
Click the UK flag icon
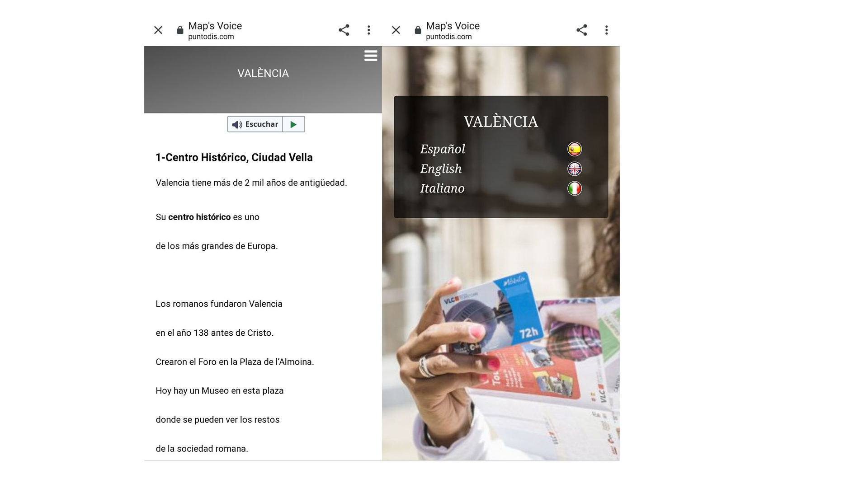point(575,169)
